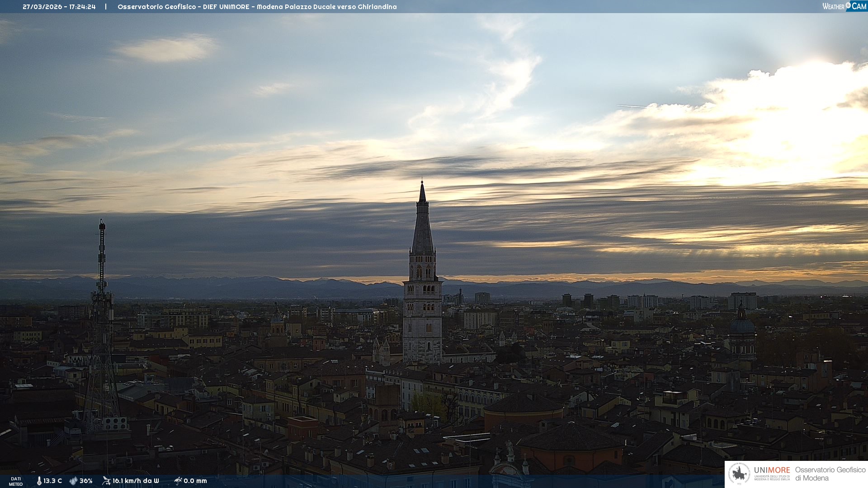Screen dimensions: 868x488
Task: Click the date and time stamp
Action: 59,7
